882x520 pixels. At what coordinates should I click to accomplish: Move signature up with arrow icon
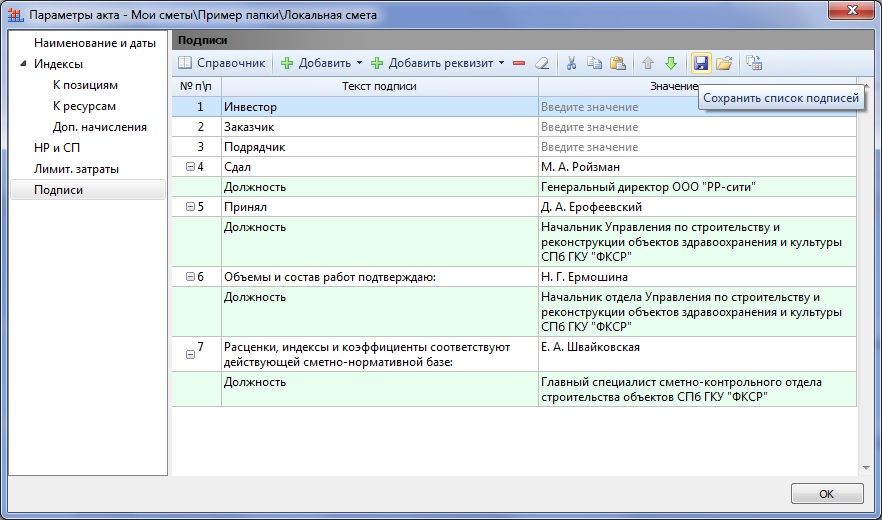tap(648, 63)
